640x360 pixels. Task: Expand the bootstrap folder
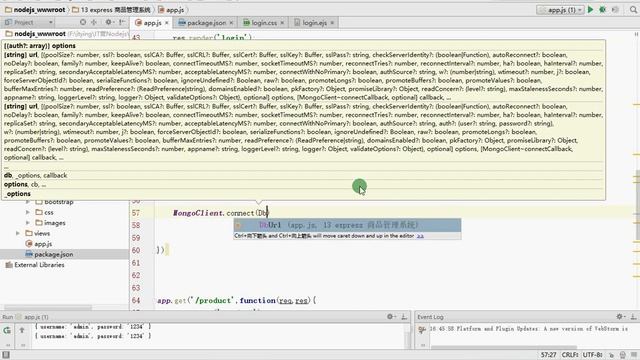27,202
